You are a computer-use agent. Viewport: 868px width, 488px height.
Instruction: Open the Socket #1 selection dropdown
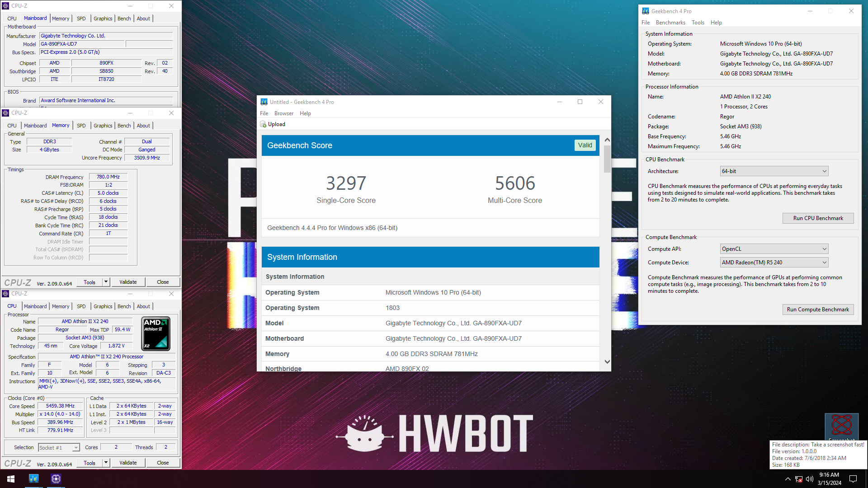[x=59, y=447]
